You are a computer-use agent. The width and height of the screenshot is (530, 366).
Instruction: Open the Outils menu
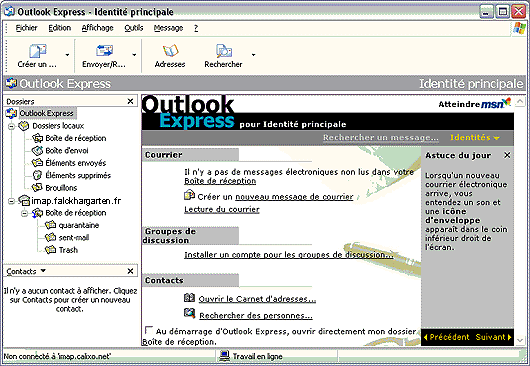(134, 28)
